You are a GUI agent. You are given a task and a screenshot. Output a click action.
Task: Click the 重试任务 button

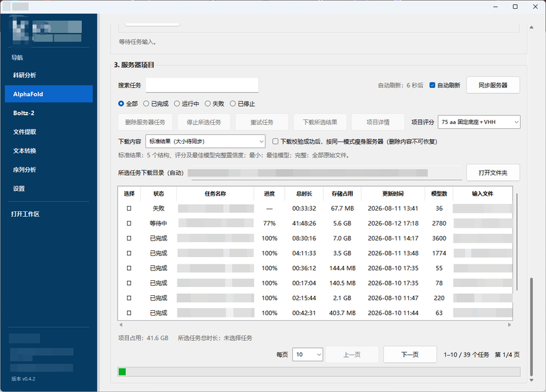[262, 122]
